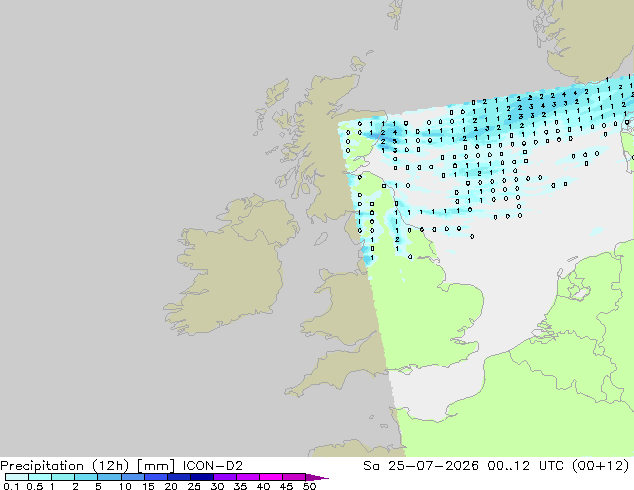This screenshot has width=634, height=490.
Task: Click the legend swatch between 40 and 45
Action: 271,477
